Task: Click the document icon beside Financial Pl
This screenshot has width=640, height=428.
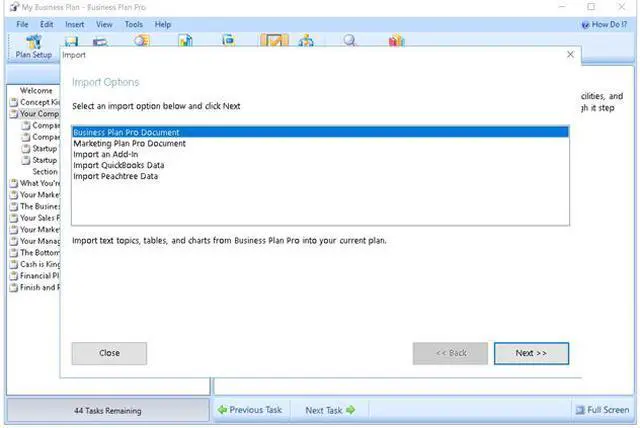Action: tap(14, 276)
